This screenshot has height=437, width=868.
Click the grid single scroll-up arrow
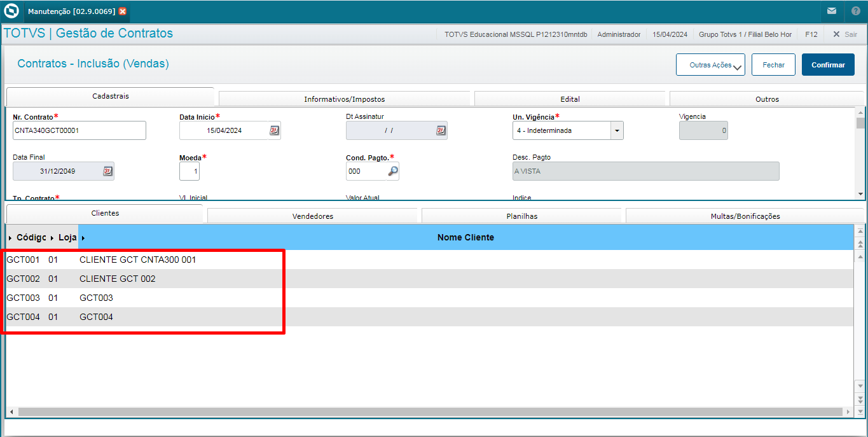pyautogui.click(x=860, y=256)
